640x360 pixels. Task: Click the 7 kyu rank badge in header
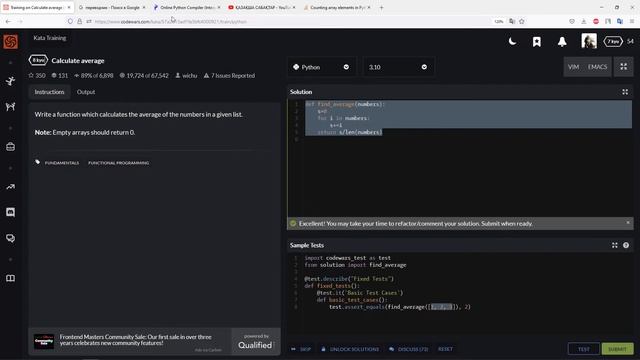point(613,41)
